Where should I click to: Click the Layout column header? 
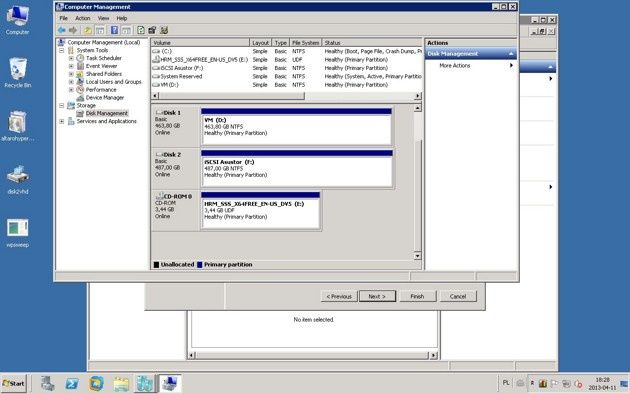click(x=260, y=43)
